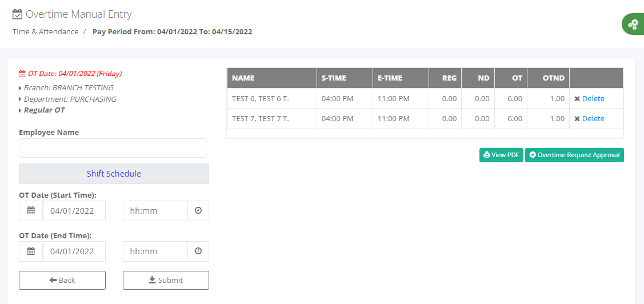
Task: Focus the Employee Name input field
Action: (113, 148)
